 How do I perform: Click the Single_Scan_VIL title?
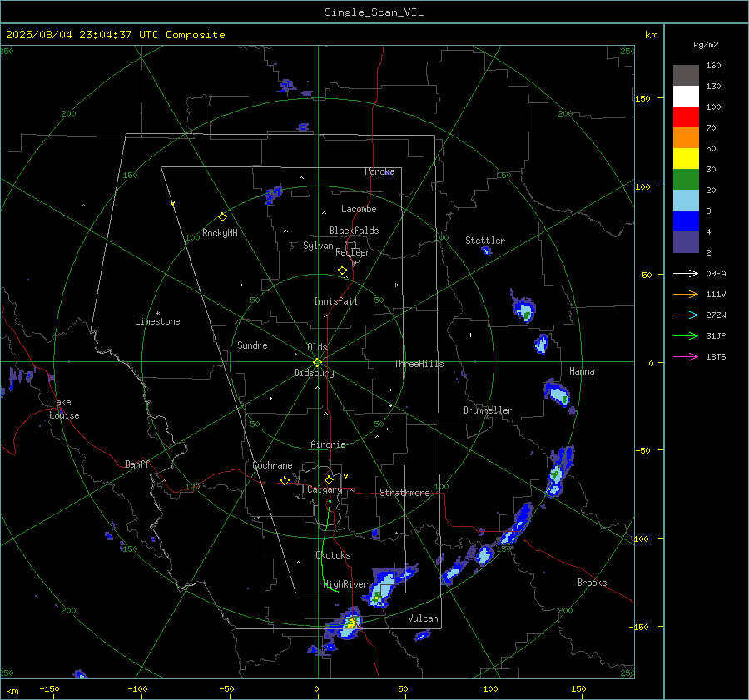click(374, 12)
